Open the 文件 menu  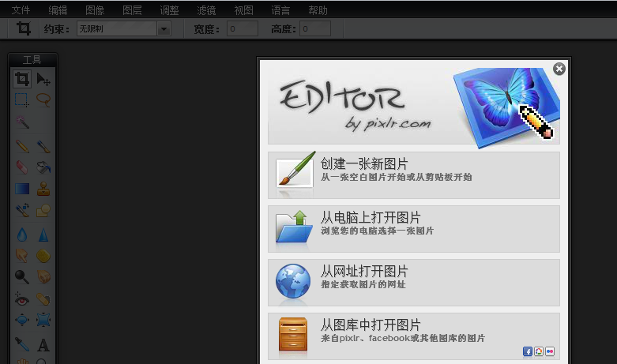(x=21, y=9)
